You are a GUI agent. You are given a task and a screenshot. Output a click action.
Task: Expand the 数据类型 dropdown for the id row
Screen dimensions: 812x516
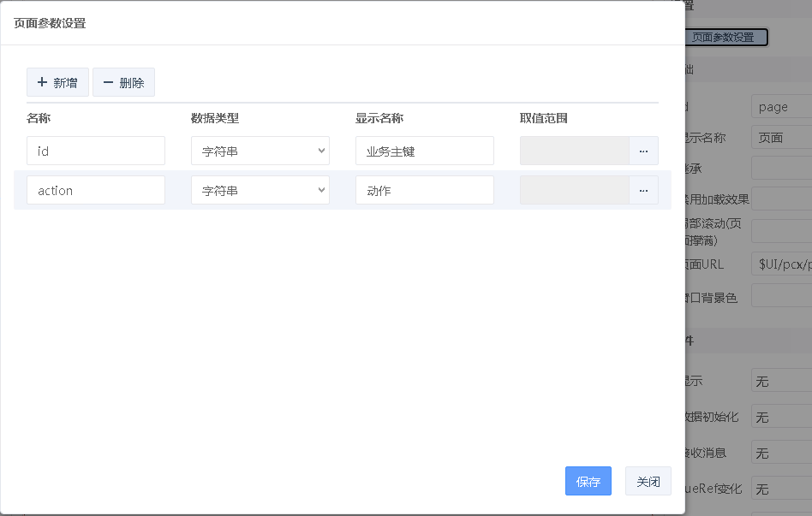tap(260, 151)
